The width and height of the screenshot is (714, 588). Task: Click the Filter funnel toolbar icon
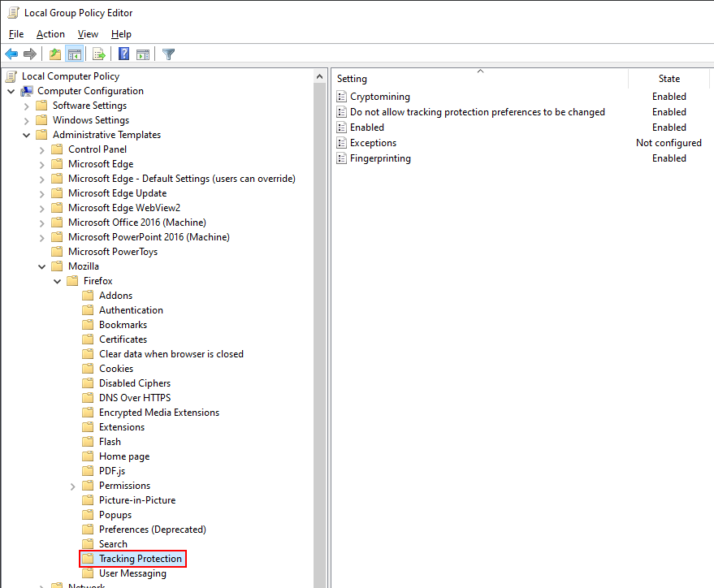168,54
